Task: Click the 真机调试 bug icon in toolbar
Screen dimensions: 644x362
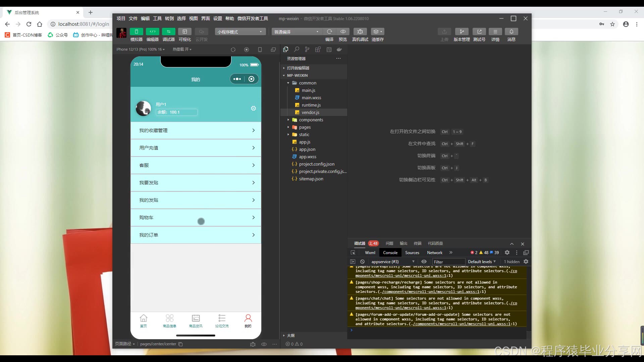Action: pos(360,32)
